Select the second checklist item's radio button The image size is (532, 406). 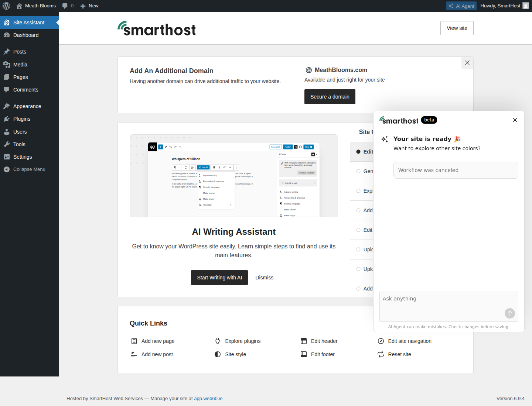358,171
